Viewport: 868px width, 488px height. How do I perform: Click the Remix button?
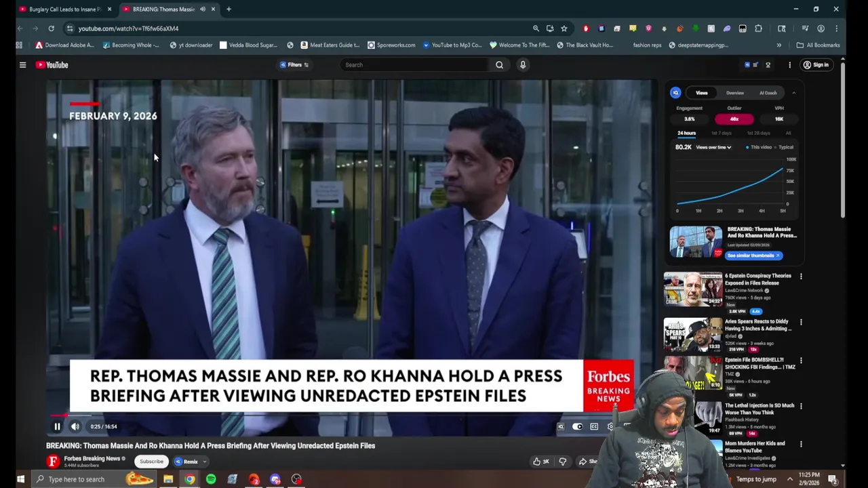[x=186, y=462]
